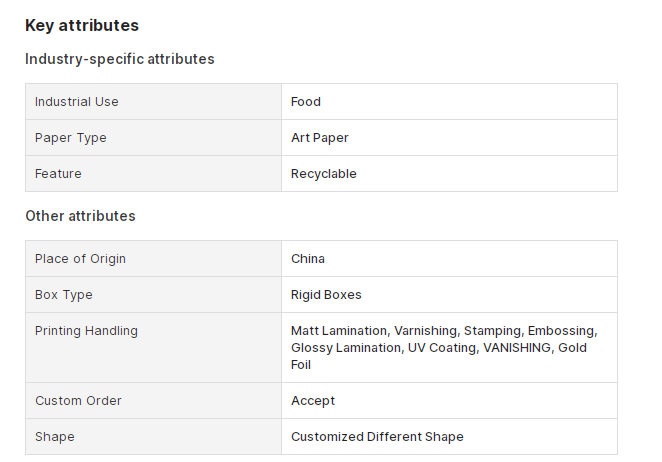
Task: Select the China value cell
Action: pyautogui.click(x=449, y=259)
